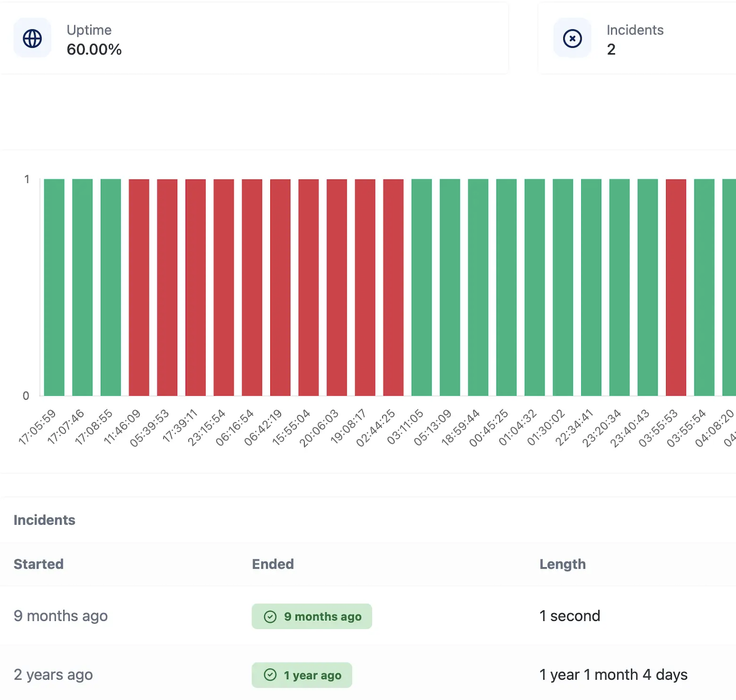Click the Length column header

point(562,564)
